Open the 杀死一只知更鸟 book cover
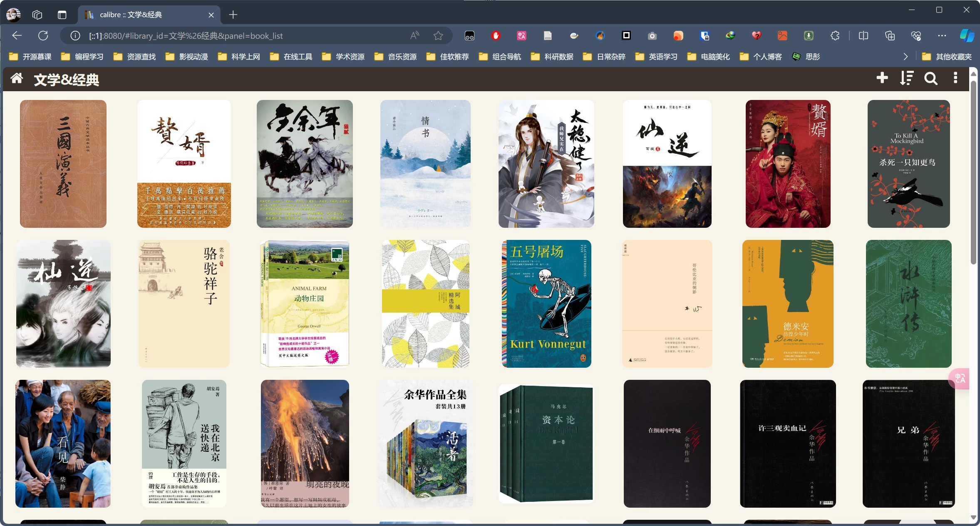This screenshot has width=980, height=526. [x=909, y=164]
